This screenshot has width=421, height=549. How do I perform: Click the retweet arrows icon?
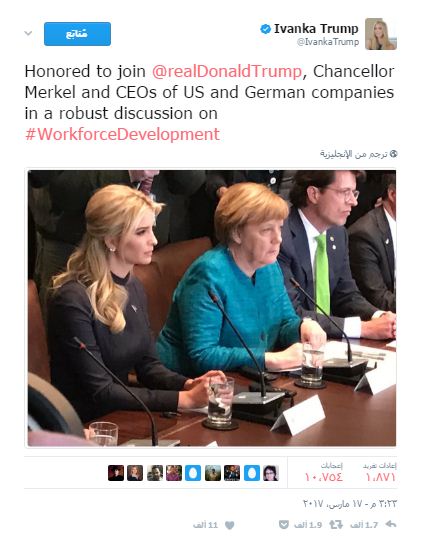click(336, 524)
